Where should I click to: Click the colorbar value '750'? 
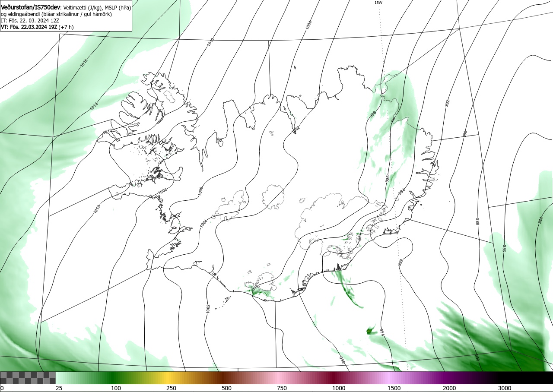[282, 388]
